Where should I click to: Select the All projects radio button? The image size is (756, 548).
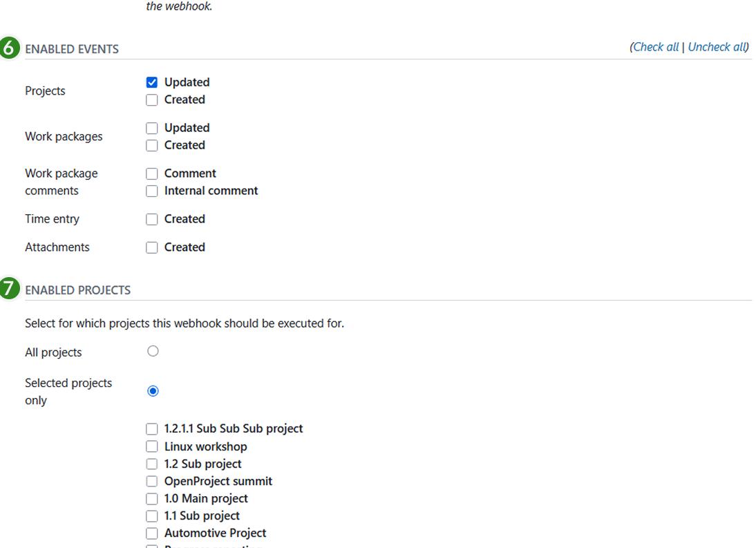coord(153,352)
